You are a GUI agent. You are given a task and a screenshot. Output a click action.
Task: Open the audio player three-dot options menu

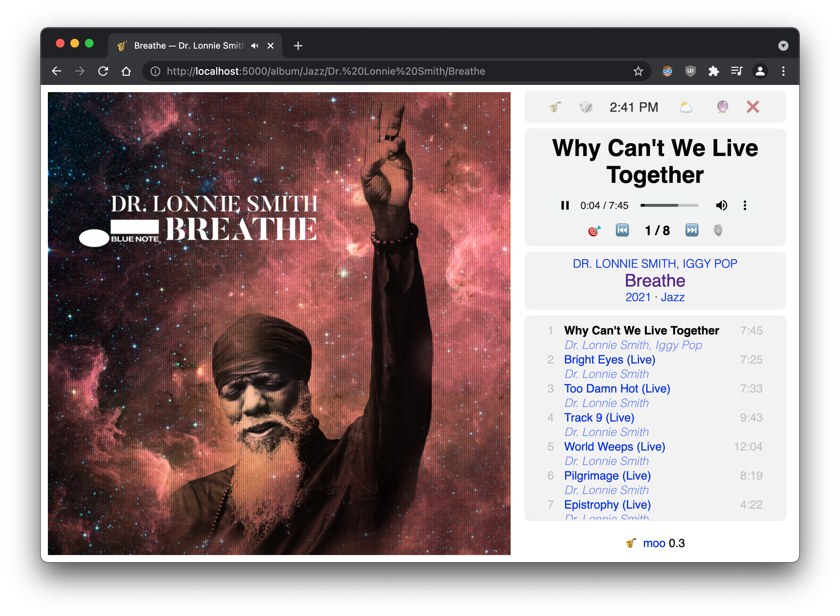pos(745,205)
